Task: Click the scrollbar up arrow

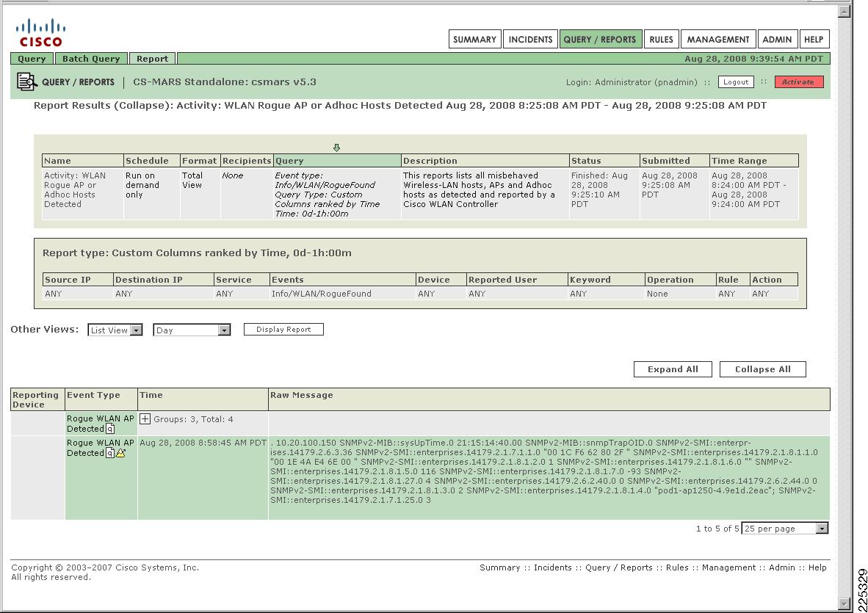Action: [844, 11]
